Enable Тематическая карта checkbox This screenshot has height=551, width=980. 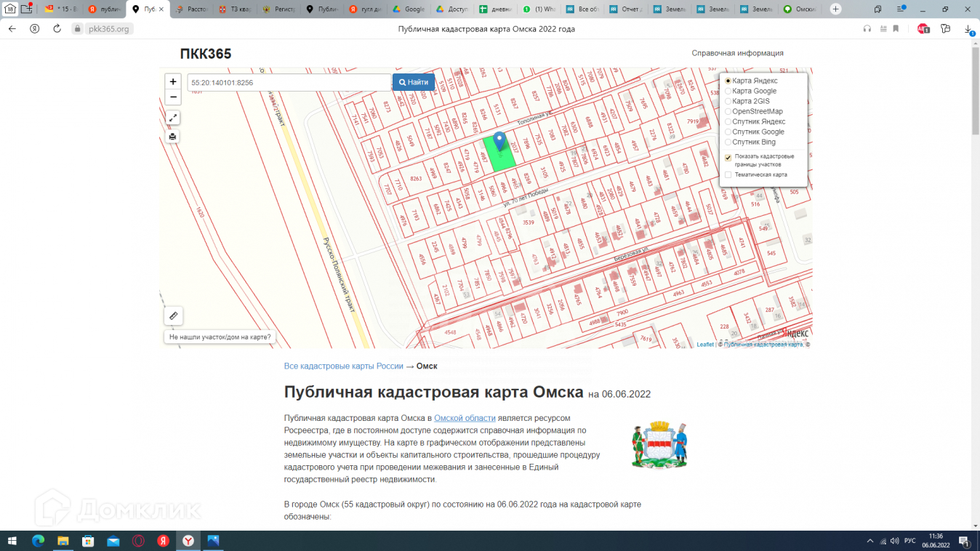pos(728,174)
